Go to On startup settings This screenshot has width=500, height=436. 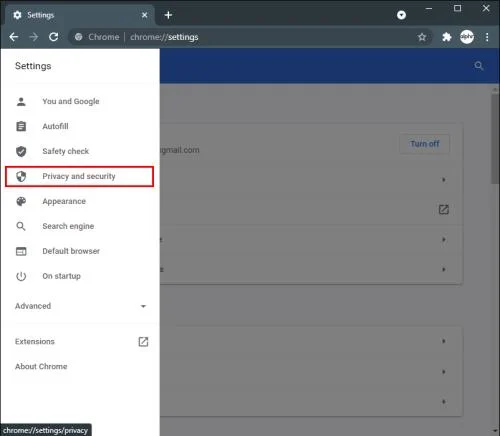pyautogui.click(x=79, y=276)
